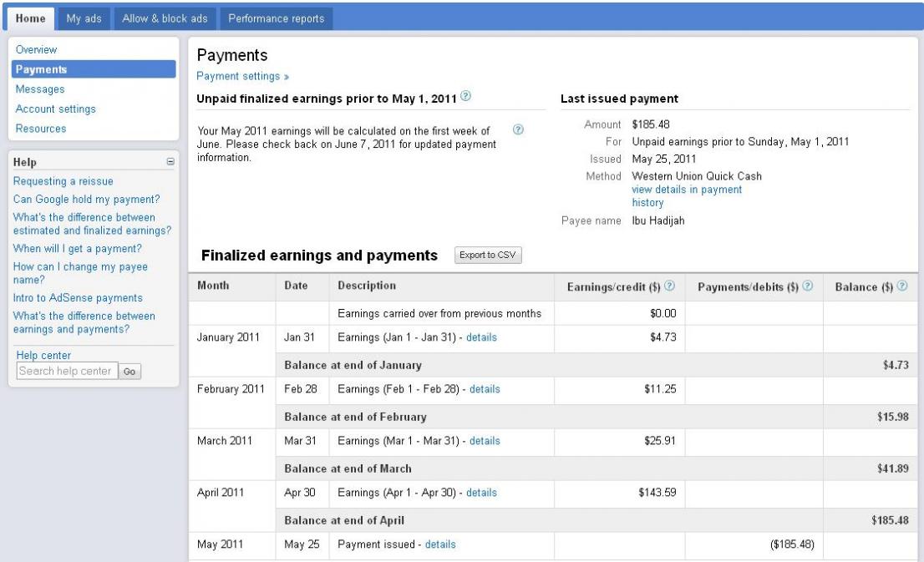
Task: Click help icon next to May earnings notice
Action: (x=519, y=130)
